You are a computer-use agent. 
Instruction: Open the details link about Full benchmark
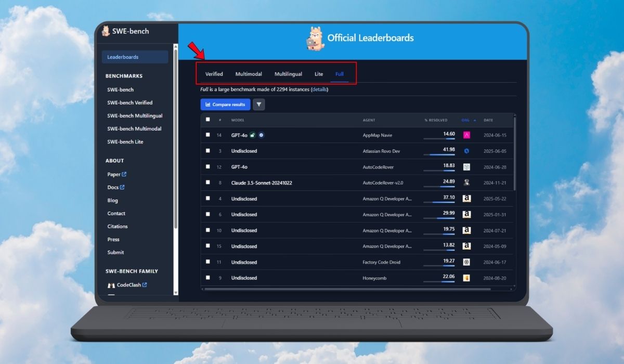tap(320, 89)
